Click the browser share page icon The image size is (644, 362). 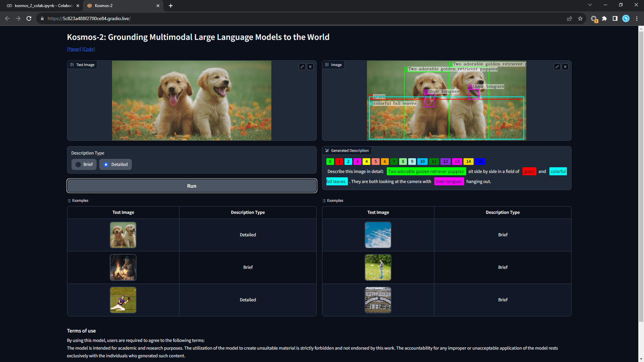pos(569,19)
